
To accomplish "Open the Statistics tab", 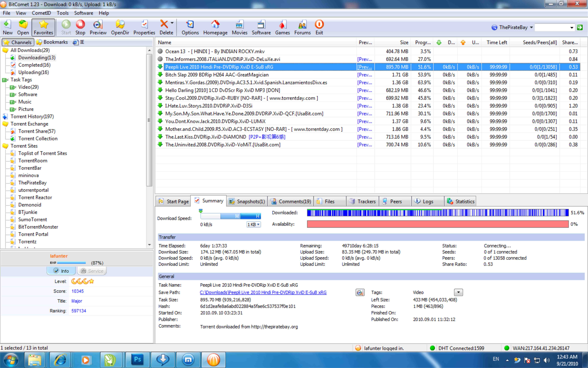I will pyautogui.click(x=460, y=201).
